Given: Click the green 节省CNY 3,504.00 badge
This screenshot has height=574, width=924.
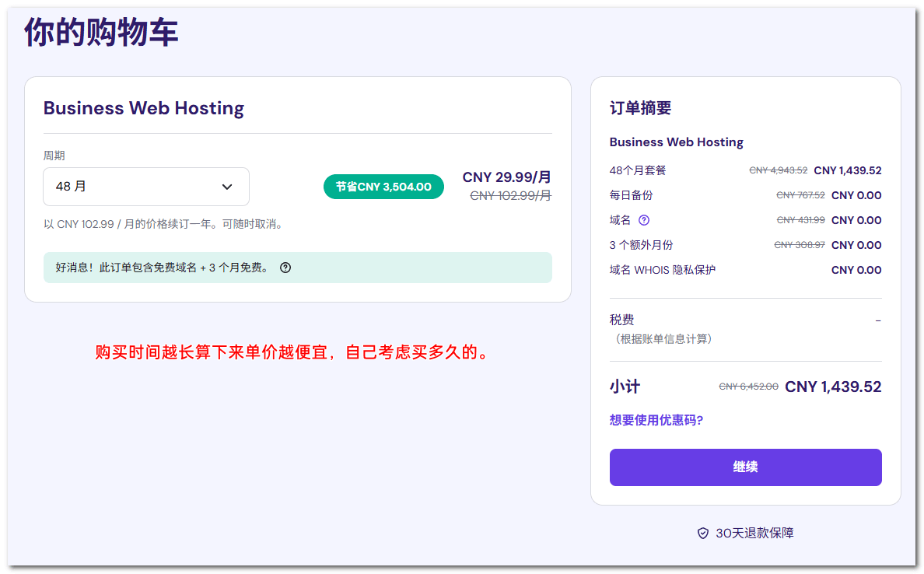Looking at the screenshot, I should (383, 187).
